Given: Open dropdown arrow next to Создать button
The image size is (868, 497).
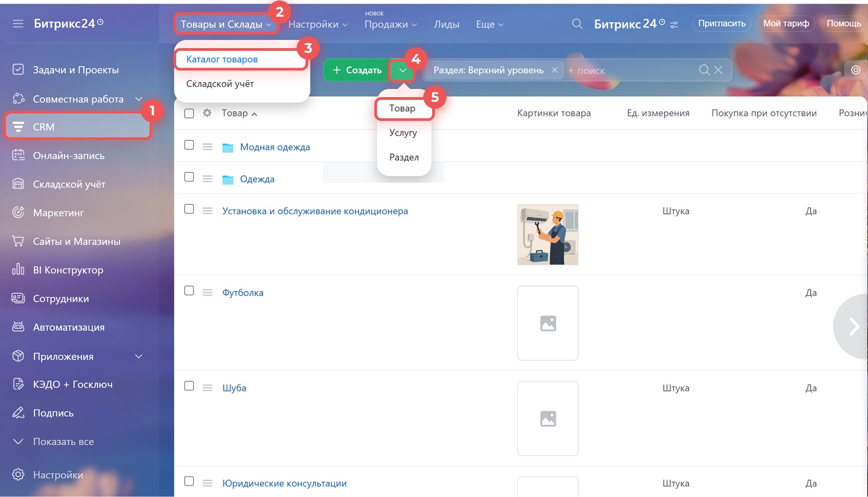Looking at the screenshot, I should tap(402, 70).
